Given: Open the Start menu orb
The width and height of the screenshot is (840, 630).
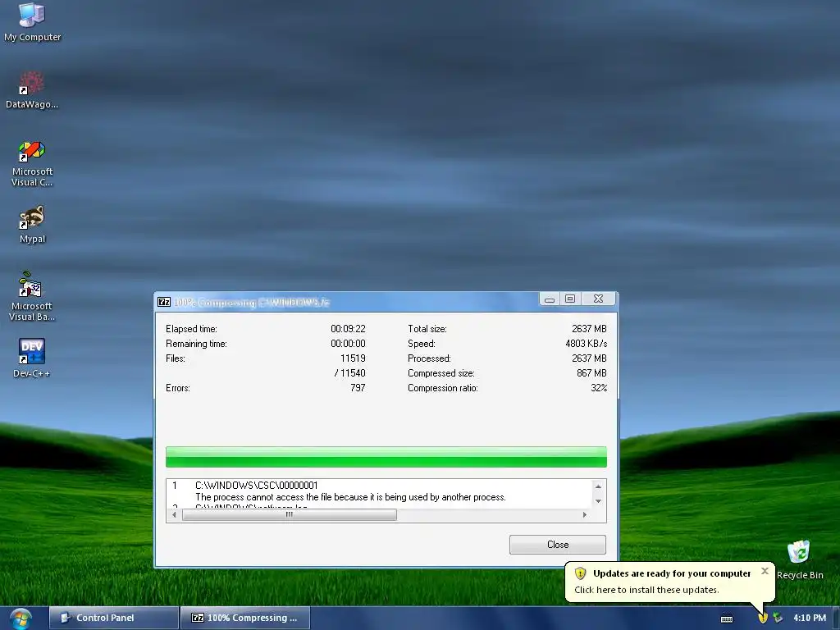Looking at the screenshot, I should pyautogui.click(x=21, y=619).
